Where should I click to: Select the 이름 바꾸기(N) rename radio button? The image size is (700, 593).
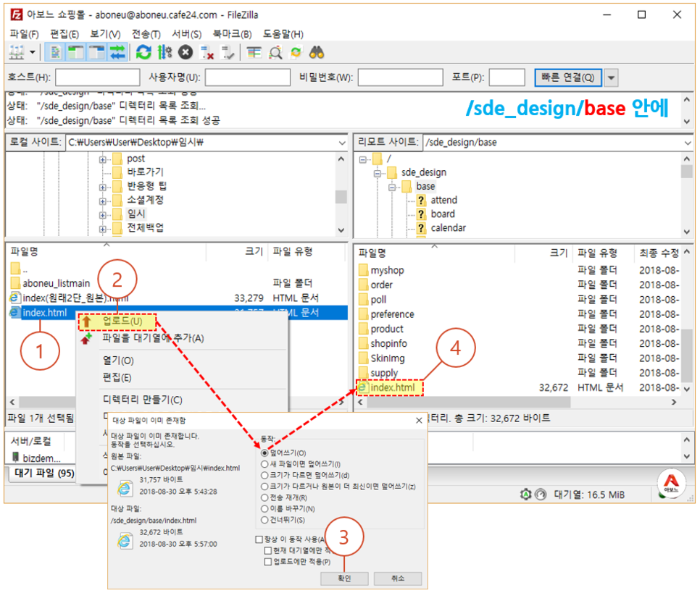point(264,509)
